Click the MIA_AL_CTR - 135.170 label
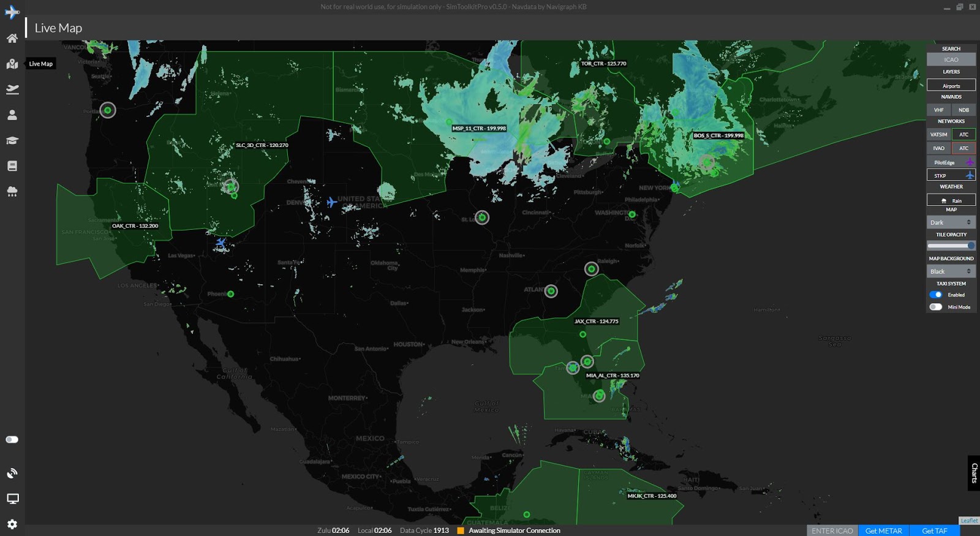Viewport: 980px width, 536px height. click(x=612, y=376)
